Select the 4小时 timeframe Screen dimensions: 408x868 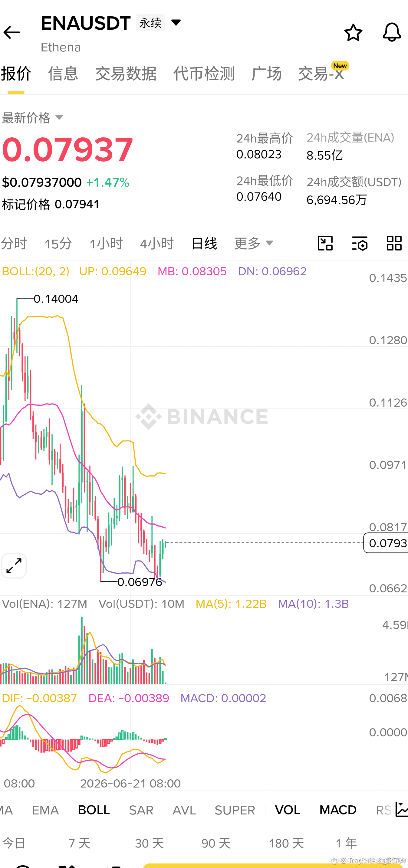pos(157,243)
